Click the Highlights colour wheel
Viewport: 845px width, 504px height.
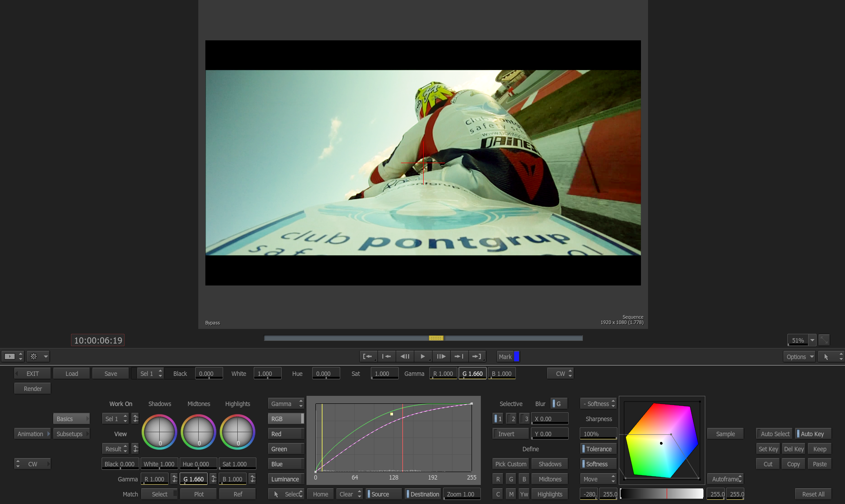237,432
